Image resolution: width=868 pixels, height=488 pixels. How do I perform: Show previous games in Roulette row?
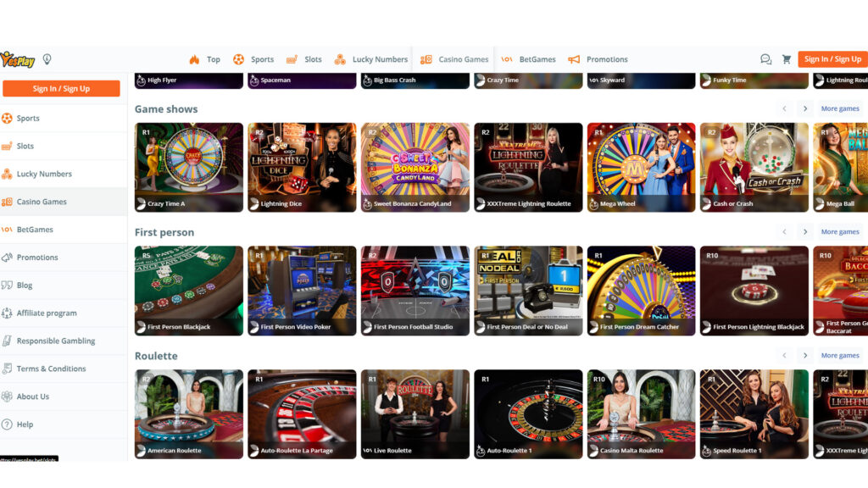tap(784, 355)
